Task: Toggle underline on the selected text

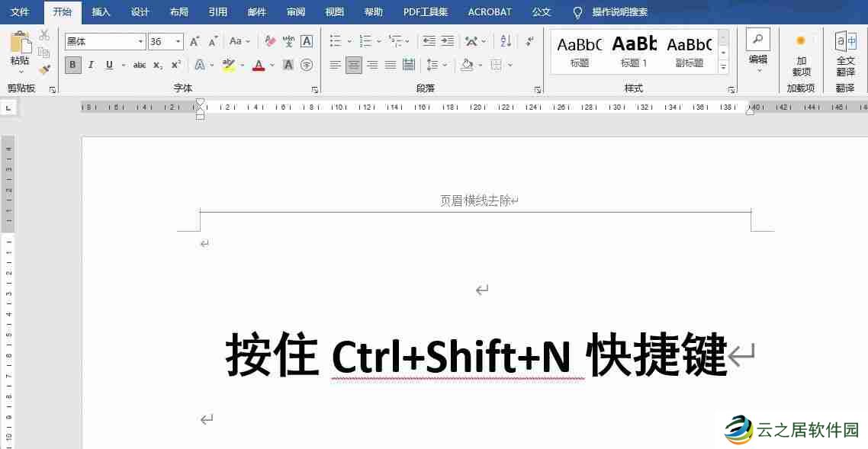Action: [108, 65]
